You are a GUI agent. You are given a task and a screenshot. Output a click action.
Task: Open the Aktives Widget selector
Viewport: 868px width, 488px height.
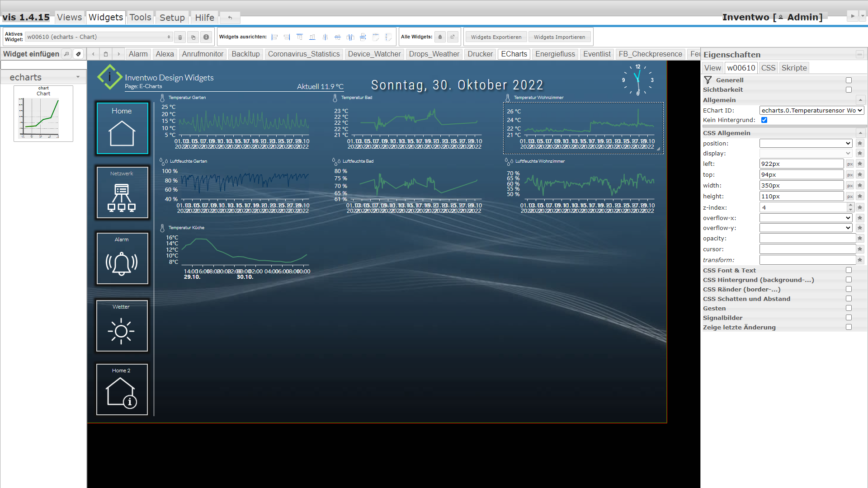point(99,37)
